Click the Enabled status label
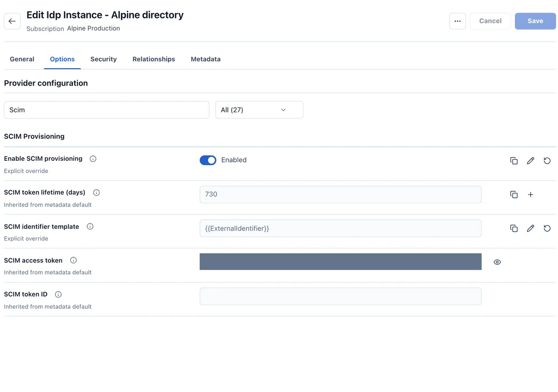 (x=234, y=160)
